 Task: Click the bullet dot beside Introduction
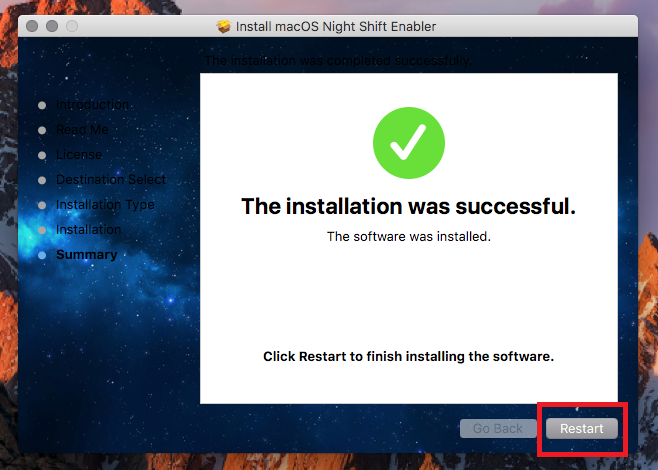point(42,105)
